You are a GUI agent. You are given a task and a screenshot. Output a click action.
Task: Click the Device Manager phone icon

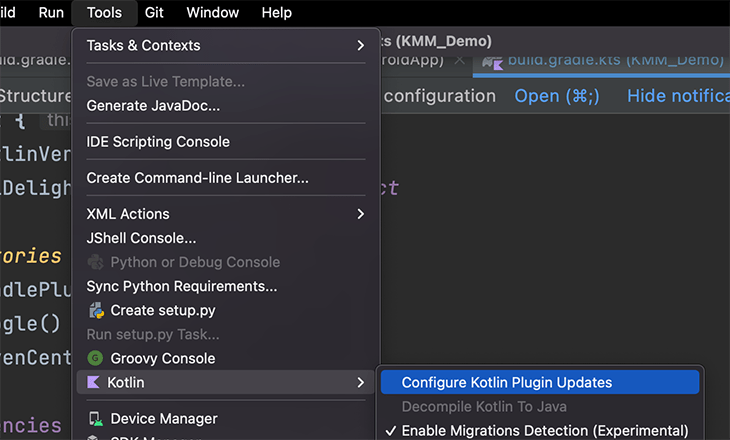pos(96,419)
